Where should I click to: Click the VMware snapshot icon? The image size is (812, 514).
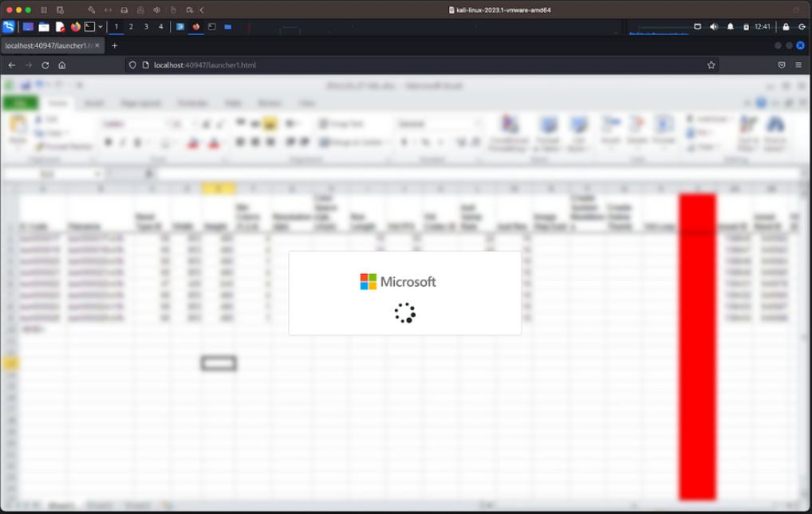[60, 10]
